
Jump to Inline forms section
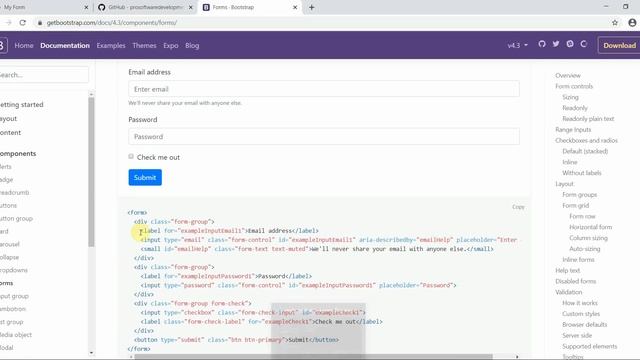click(x=578, y=260)
